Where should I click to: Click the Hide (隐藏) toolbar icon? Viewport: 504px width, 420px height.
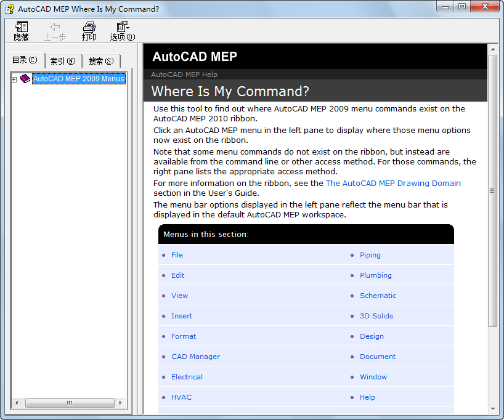[22, 31]
